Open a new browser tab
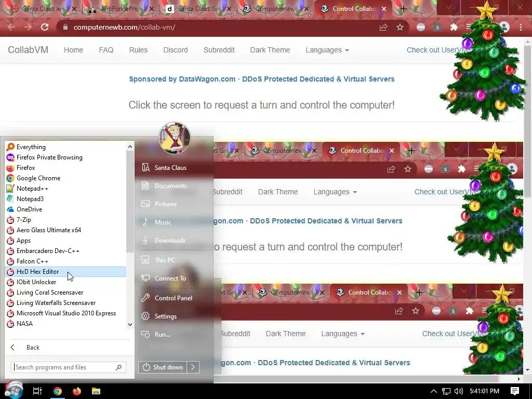The image size is (532, 399). pyautogui.click(x=403, y=9)
